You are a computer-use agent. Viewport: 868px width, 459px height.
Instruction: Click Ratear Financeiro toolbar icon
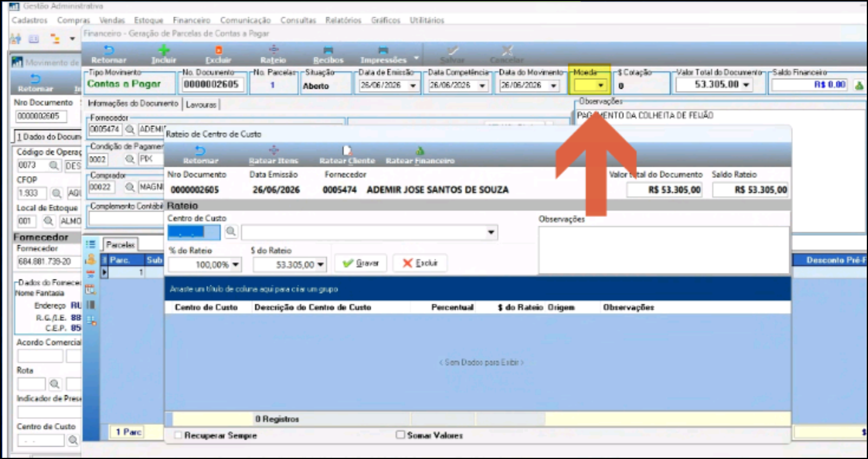coord(420,151)
